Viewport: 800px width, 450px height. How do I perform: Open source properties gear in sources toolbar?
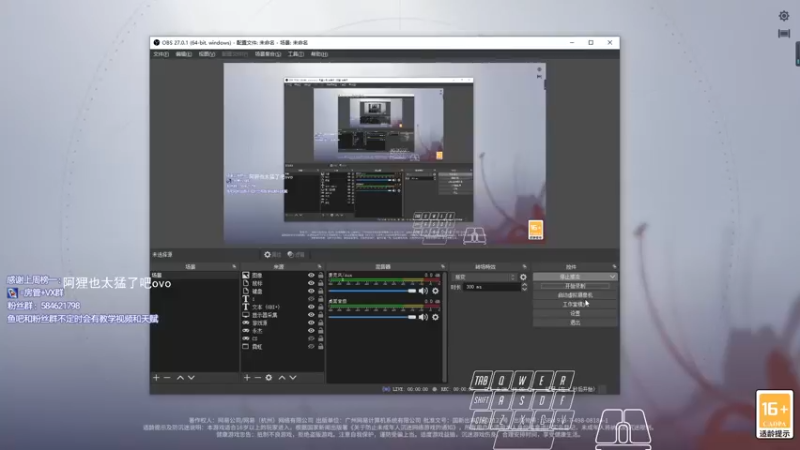click(x=269, y=378)
